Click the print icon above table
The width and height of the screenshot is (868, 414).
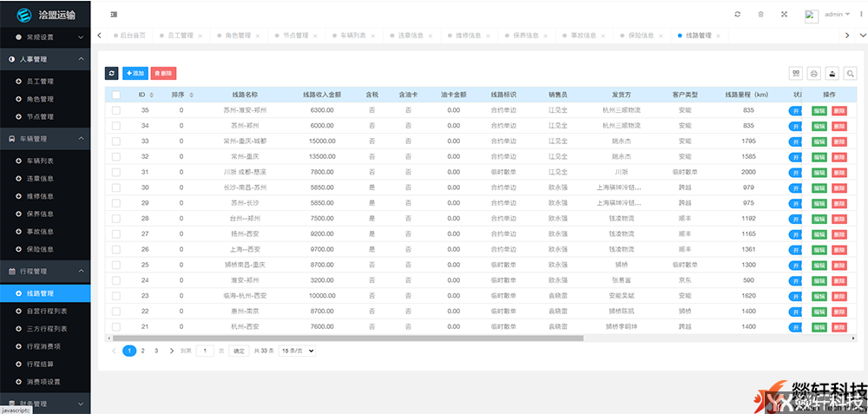(x=814, y=74)
